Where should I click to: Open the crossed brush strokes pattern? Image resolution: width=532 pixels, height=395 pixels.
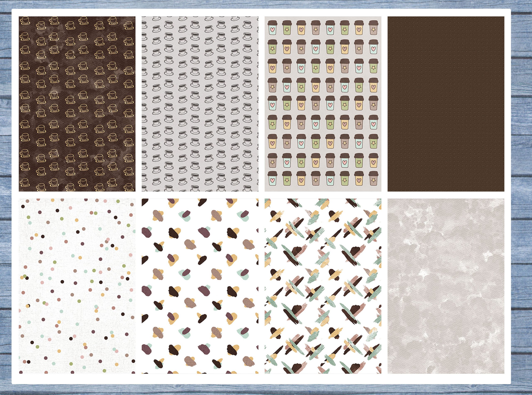click(323, 286)
